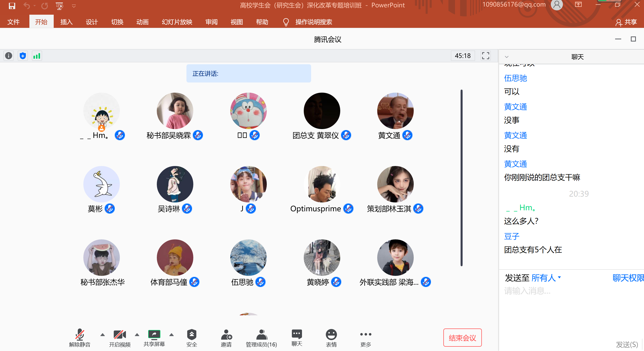
Task: Click the PowerPoint save icon
Action: point(12,6)
